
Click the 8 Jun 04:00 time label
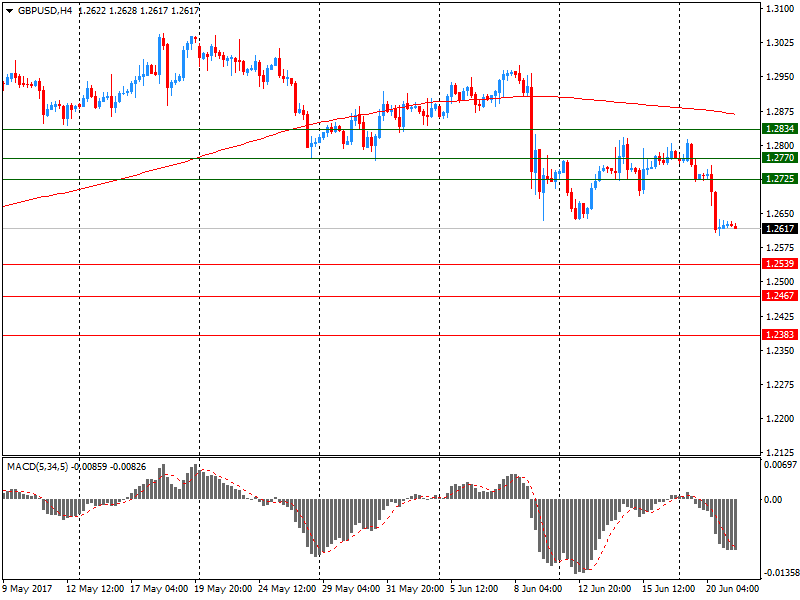pyautogui.click(x=538, y=589)
